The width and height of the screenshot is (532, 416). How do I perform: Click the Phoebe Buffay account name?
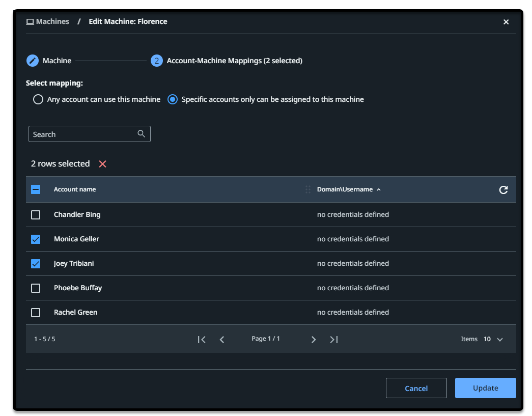(78, 288)
